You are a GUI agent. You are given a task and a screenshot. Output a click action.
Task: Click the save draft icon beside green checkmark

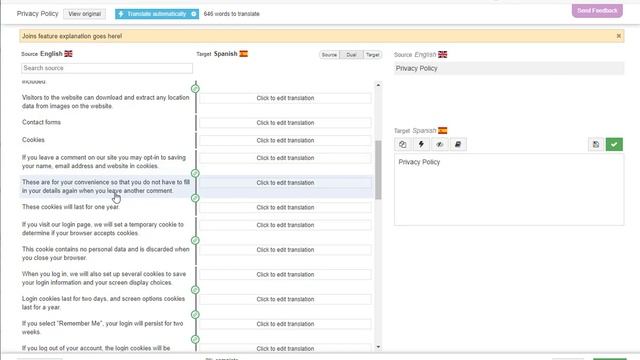pos(596,144)
